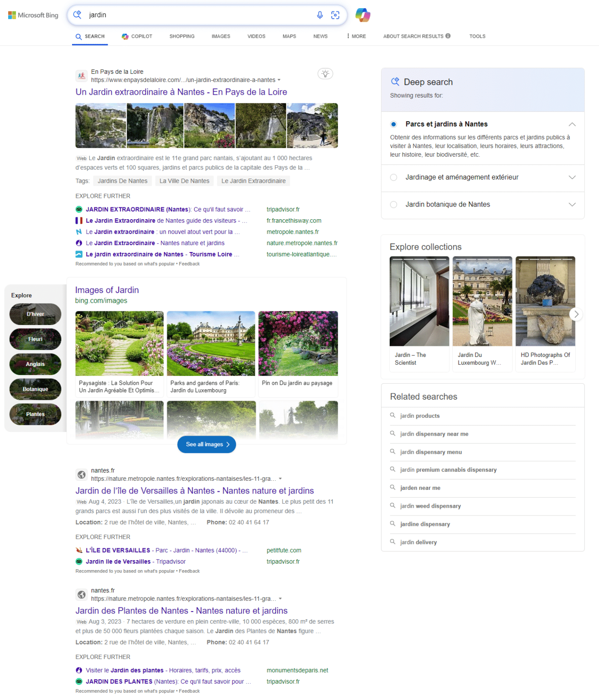This screenshot has height=700, width=599.
Task: Switch to the IMAGES tab
Action: tap(221, 36)
